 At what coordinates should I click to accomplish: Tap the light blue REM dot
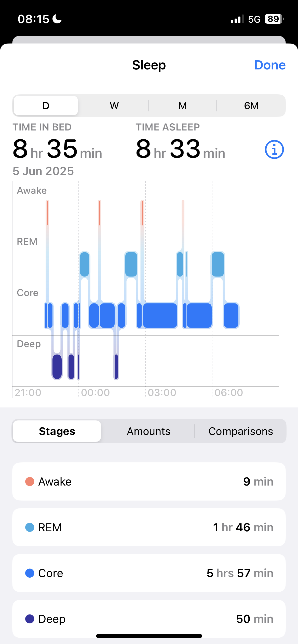click(30, 527)
